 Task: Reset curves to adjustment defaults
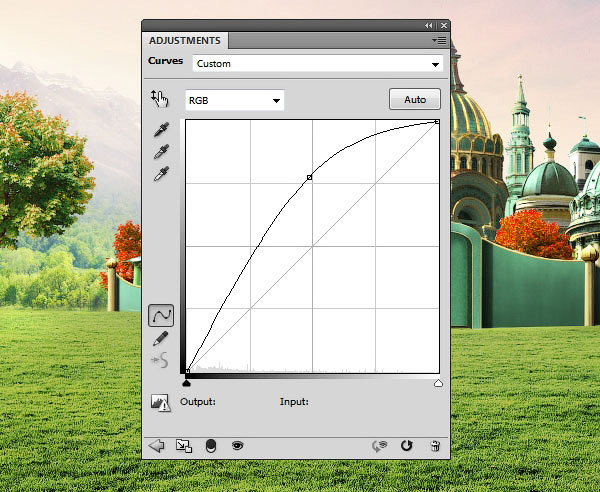tap(407, 446)
